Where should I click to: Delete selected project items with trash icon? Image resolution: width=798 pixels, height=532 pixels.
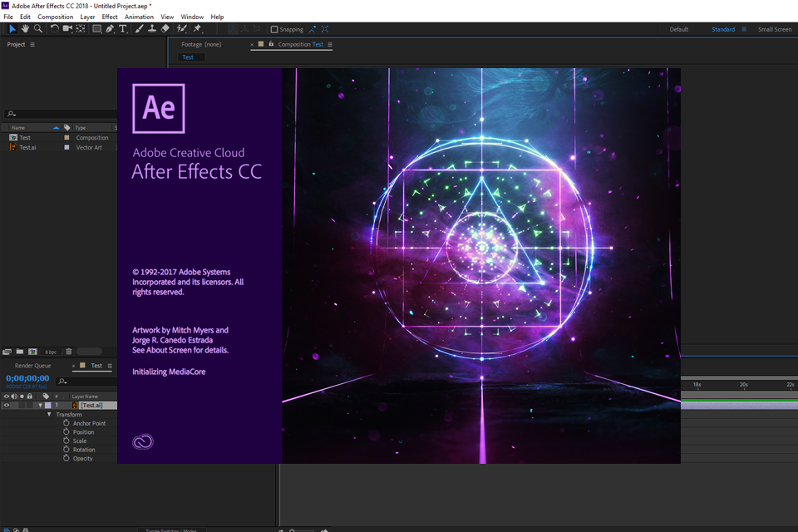pos(69,352)
